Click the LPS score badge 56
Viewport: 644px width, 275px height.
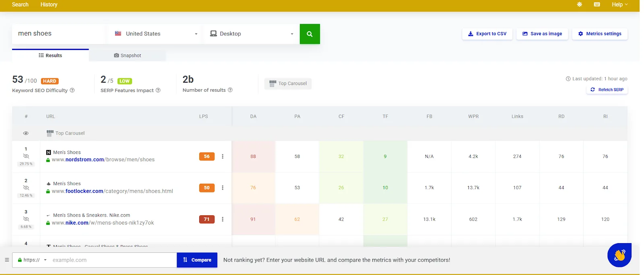pos(206,156)
